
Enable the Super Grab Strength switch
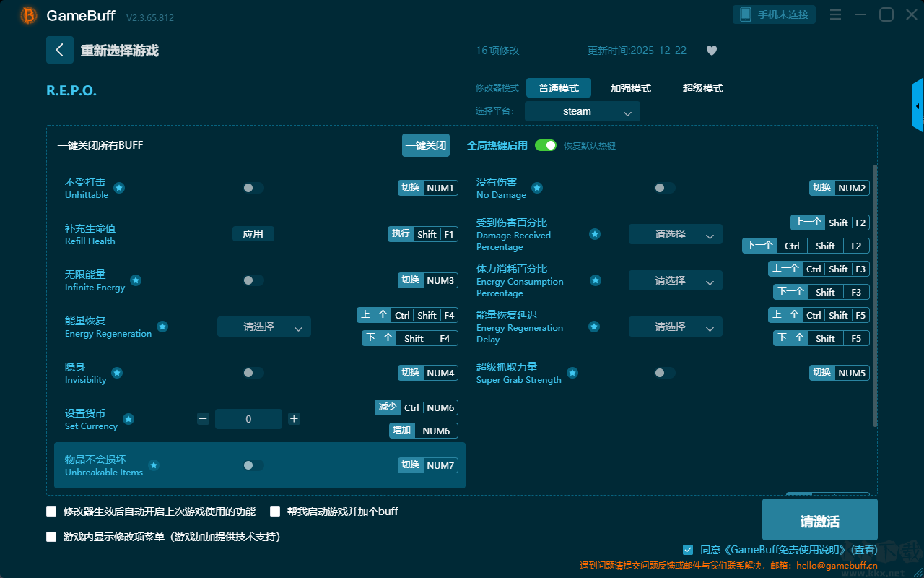coord(664,373)
